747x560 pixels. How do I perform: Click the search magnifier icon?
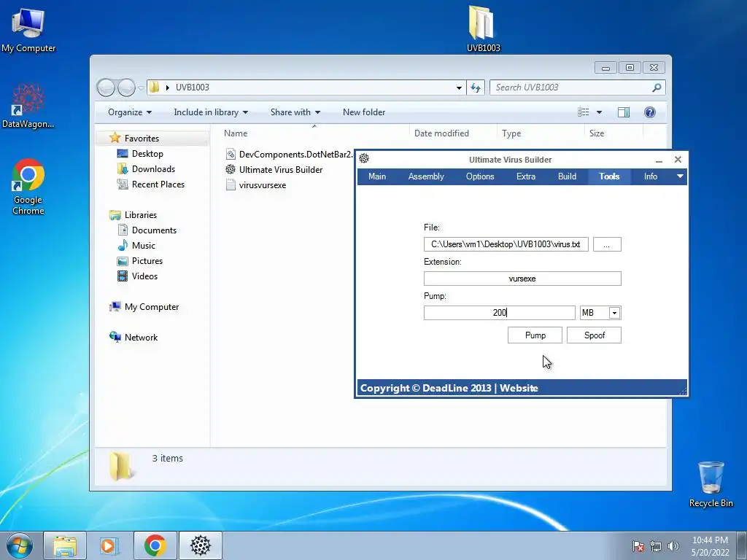657,87
